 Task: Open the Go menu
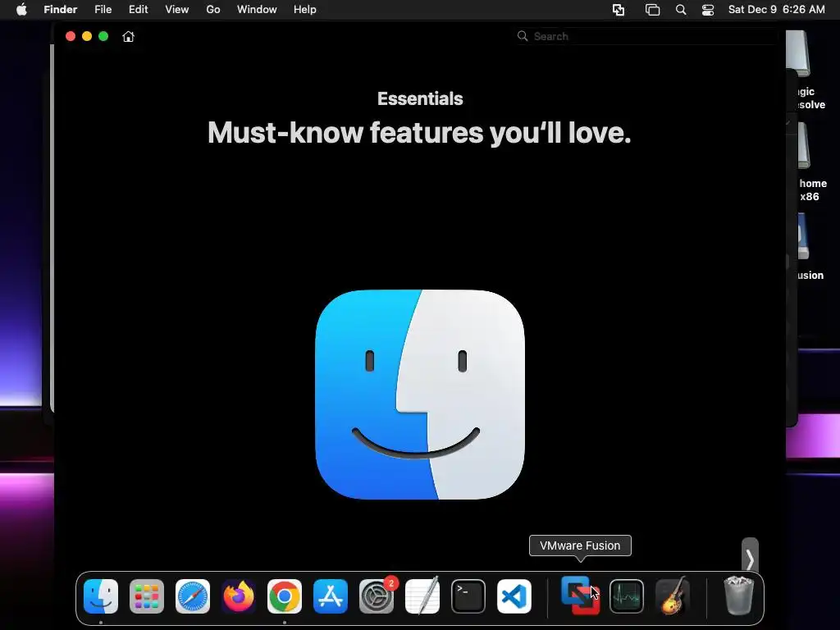(213, 10)
